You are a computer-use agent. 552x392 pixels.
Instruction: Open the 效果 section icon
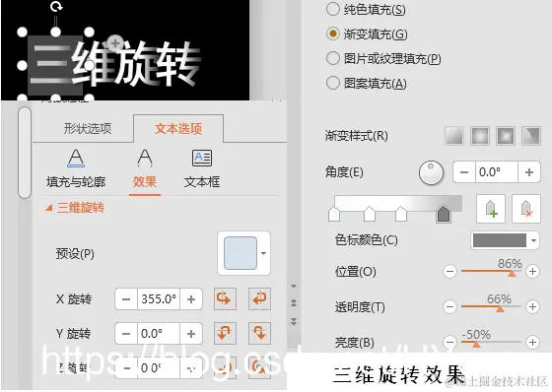tap(145, 168)
